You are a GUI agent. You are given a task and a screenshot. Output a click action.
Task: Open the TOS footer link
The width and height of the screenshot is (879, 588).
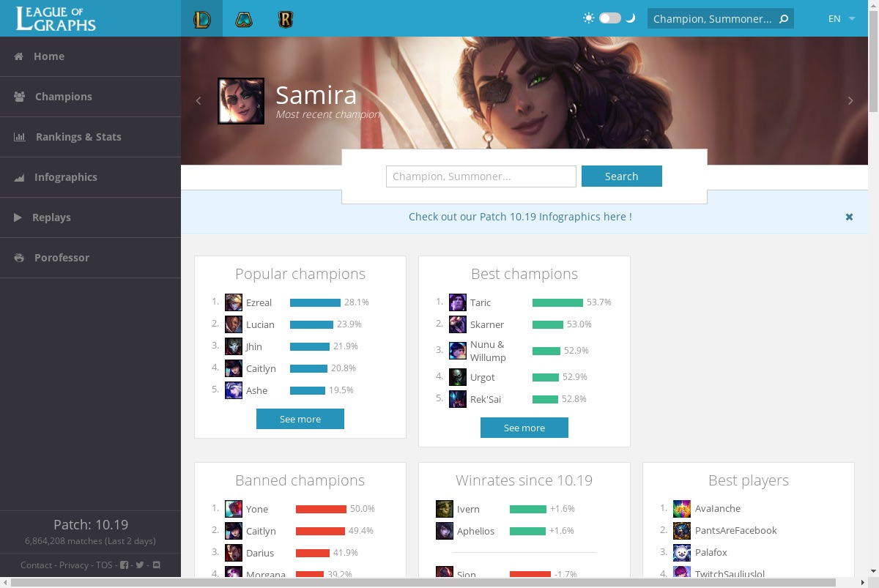point(104,565)
